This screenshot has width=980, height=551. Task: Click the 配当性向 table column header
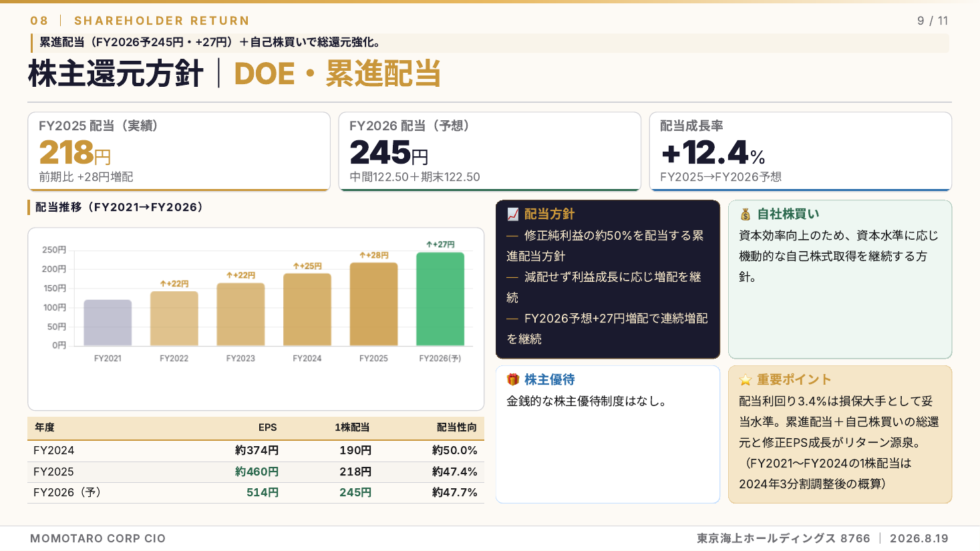457,427
